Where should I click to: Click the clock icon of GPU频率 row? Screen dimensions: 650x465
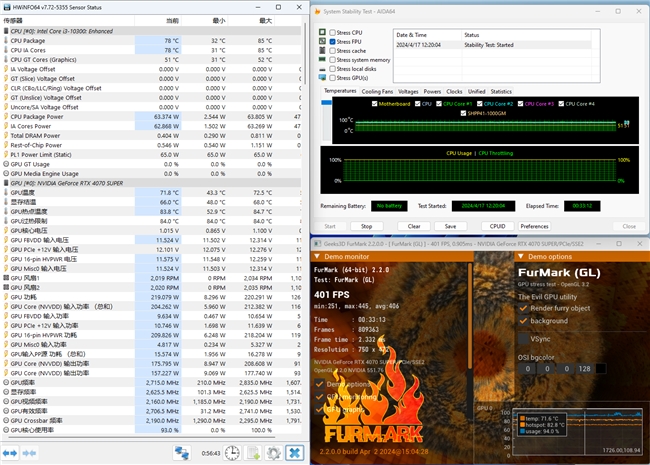(6, 383)
